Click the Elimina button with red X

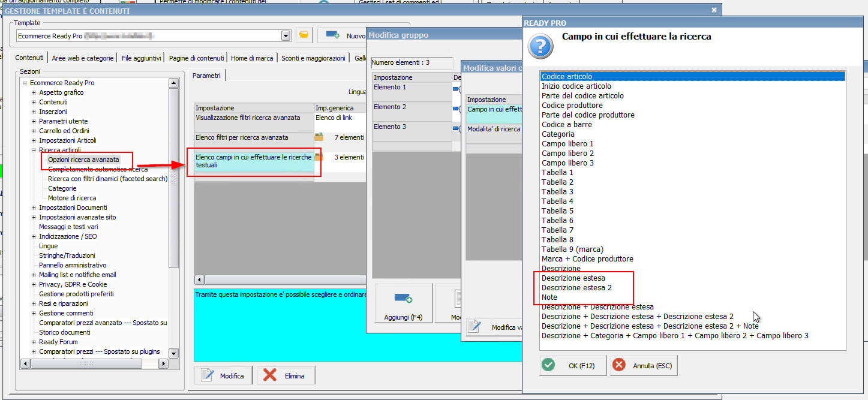[x=286, y=375]
